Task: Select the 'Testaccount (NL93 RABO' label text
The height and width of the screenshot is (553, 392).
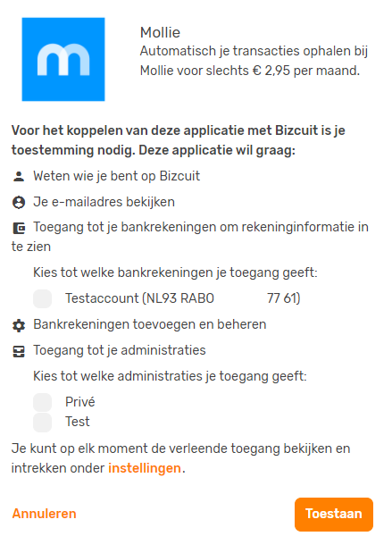Action: (x=139, y=298)
